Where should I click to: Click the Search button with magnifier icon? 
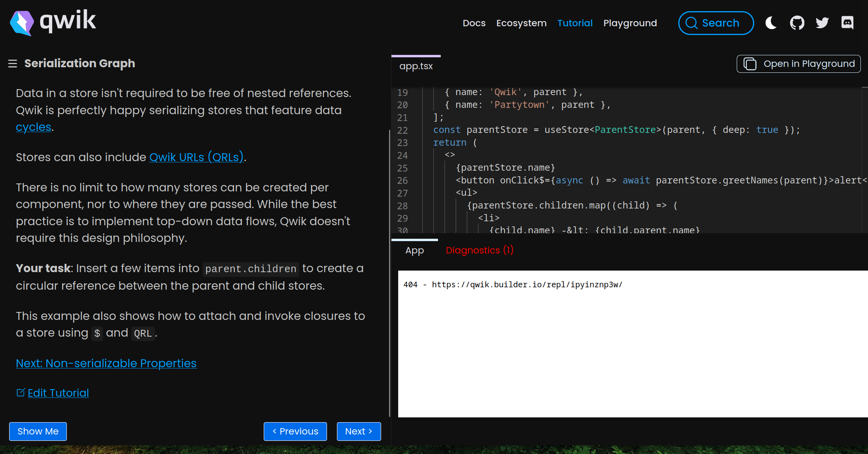(x=716, y=23)
